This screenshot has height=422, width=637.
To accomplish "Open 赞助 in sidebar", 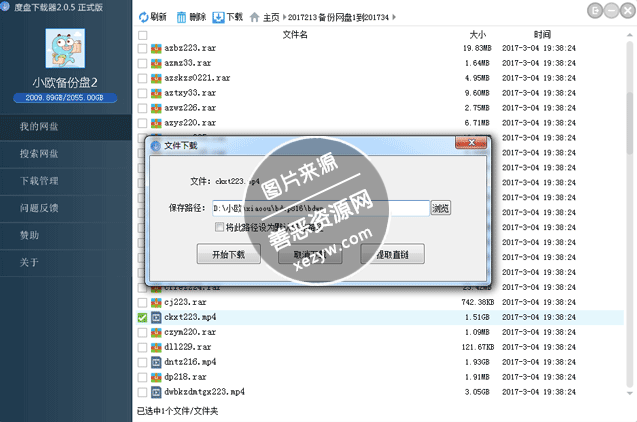I will [x=66, y=236].
